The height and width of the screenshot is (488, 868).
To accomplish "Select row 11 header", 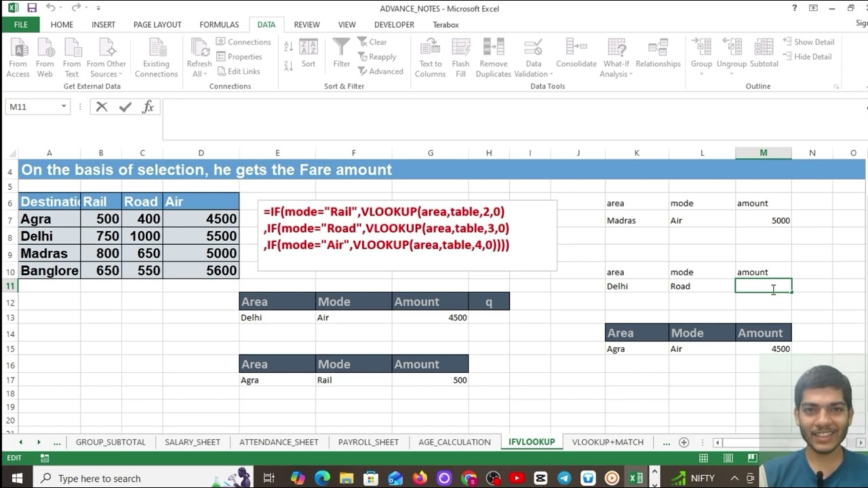I will 9,286.
